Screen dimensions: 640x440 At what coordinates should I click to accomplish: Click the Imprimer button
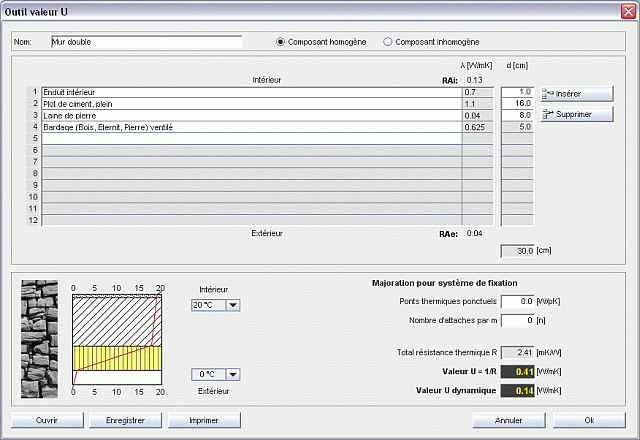pyautogui.click(x=205, y=420)
